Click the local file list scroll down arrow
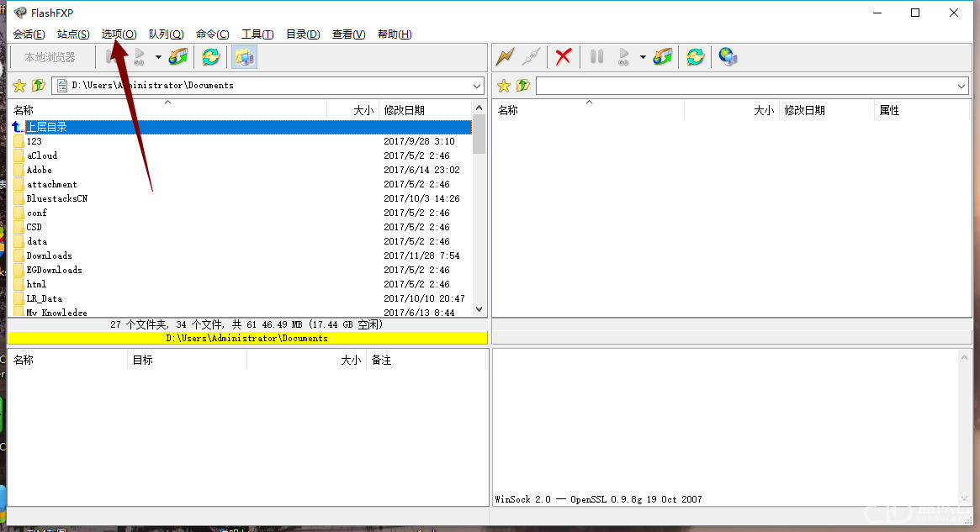The height and width of the screenshot is (532, 980). 479,309
